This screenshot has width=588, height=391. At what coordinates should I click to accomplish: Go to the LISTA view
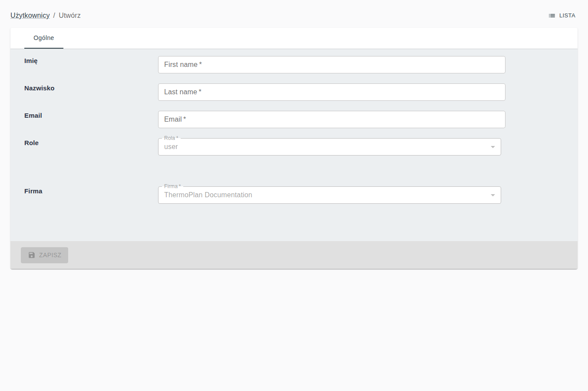[562, 16]
